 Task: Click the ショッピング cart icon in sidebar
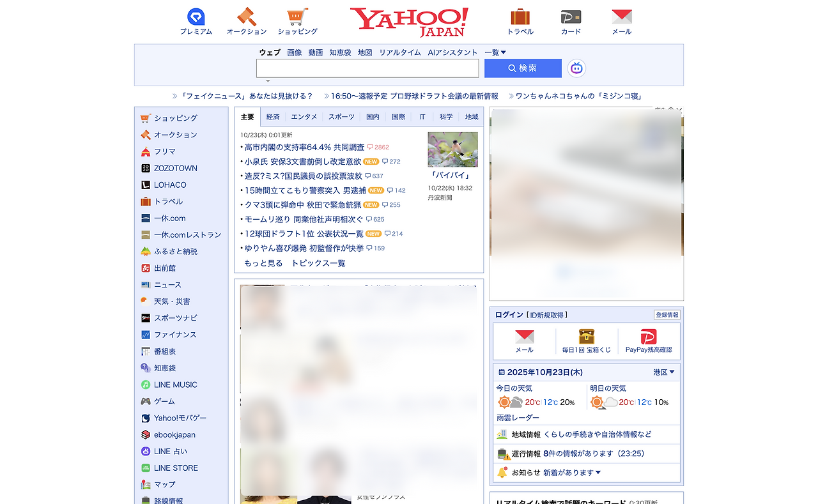[146, 118]
